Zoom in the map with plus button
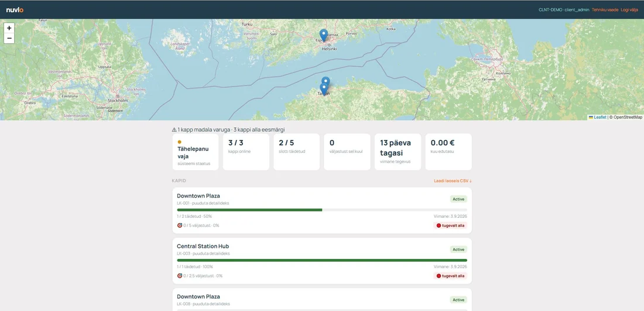 [9, 28]
